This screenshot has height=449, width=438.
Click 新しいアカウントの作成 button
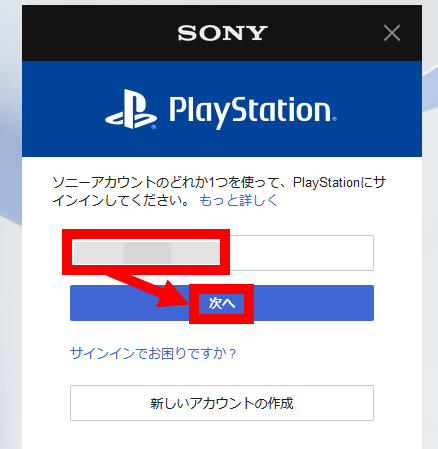click(x=222, y=403)
